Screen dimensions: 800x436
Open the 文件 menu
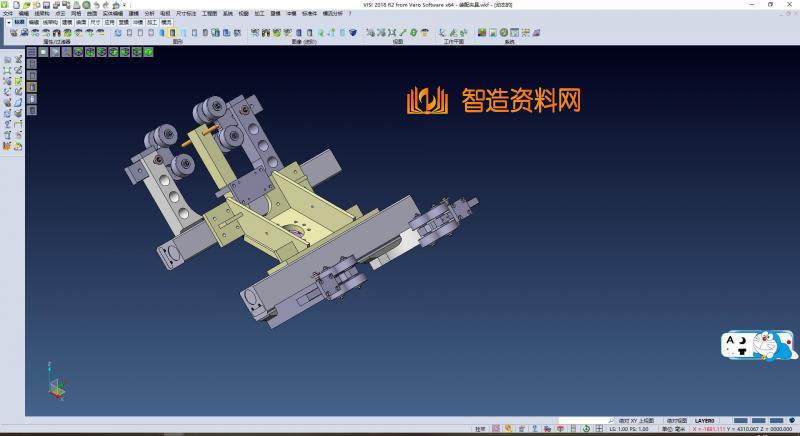pyautogui.click(x=8, y=14)
